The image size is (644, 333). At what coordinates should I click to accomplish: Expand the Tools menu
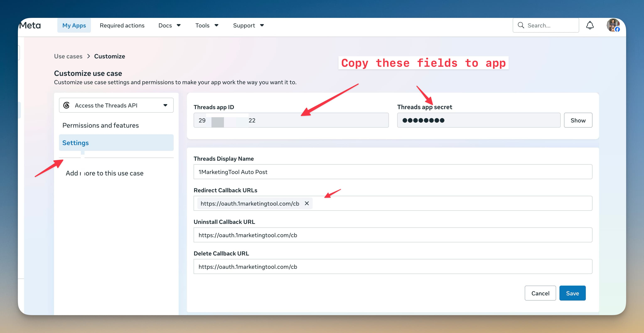pos(207,25)
